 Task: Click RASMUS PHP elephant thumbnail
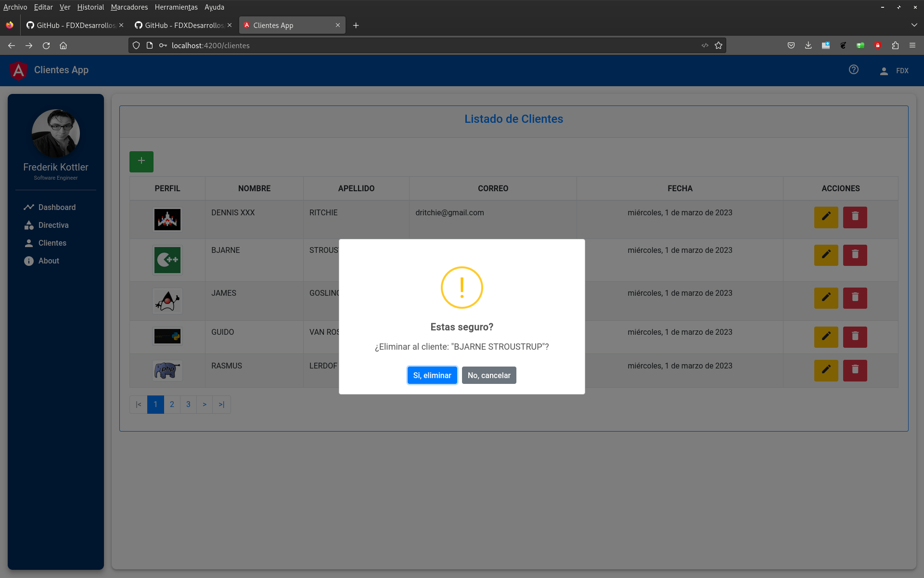pos(167,370)
